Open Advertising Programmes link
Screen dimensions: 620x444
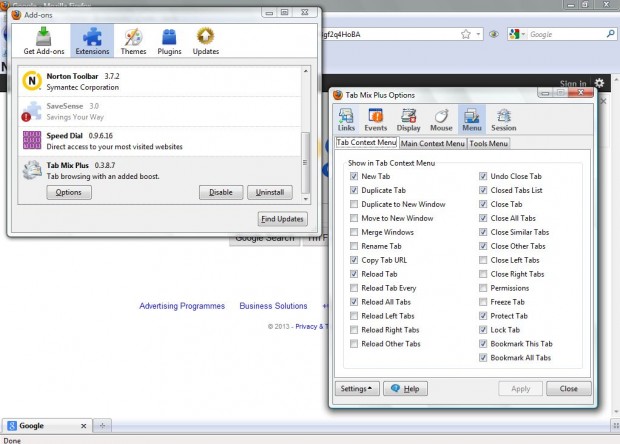point(182,306)
